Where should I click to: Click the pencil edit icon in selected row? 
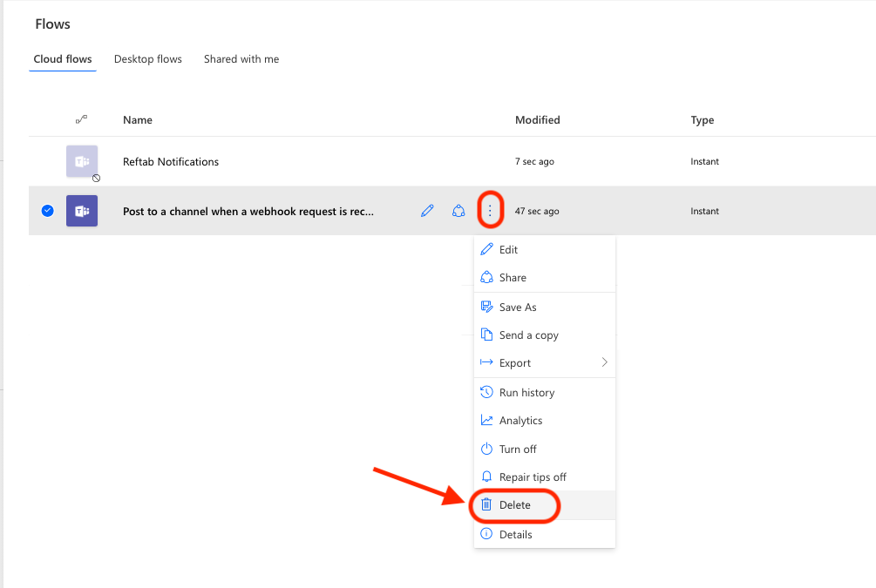pyautogui.click(x=427, y=211)
